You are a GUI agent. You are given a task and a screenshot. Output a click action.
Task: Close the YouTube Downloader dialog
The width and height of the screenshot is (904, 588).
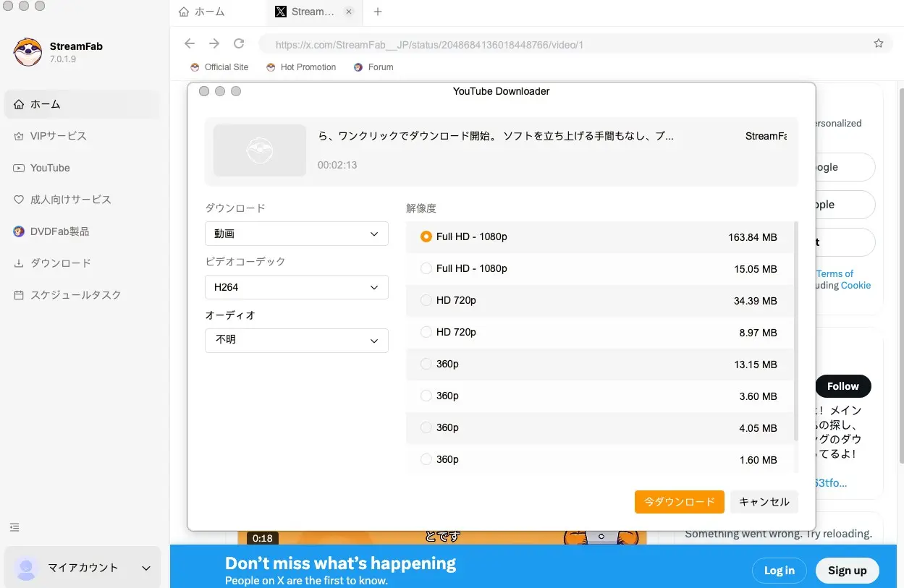[204, 91]
